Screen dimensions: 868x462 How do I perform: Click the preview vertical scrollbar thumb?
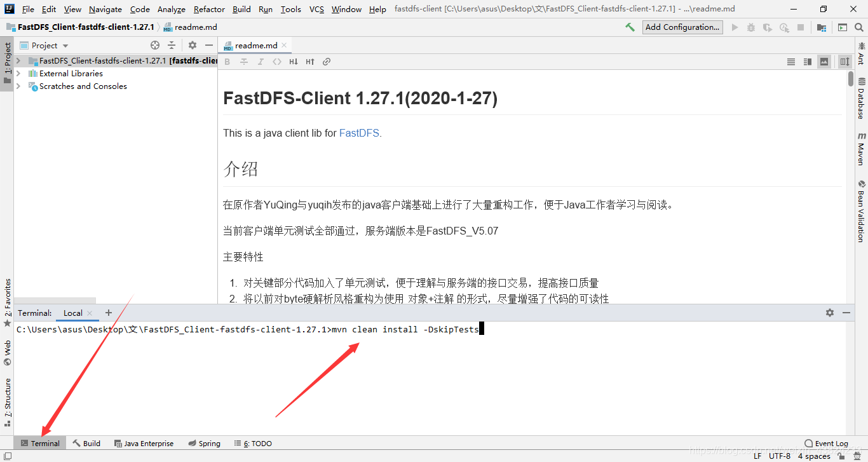click(x=851, y=78)
